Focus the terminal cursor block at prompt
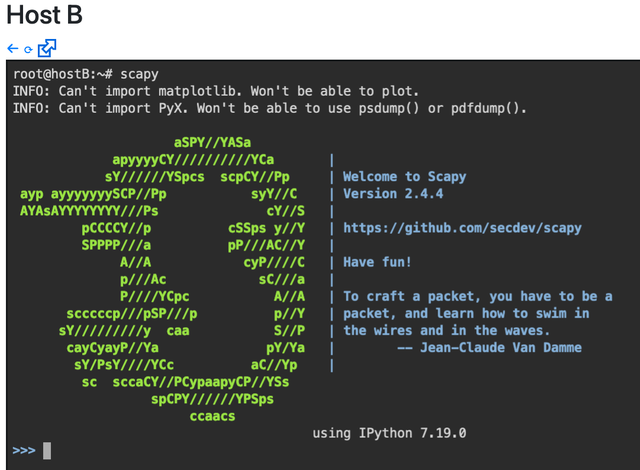The width and height of the screenshot is (640, 470). pyautogui.click(x=47, y=451)
